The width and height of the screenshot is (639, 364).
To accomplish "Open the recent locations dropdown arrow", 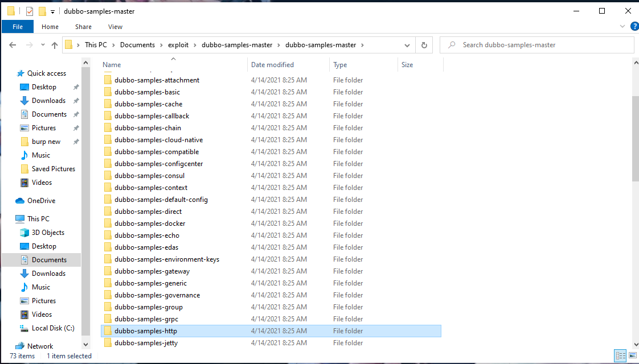I will click(x=43, y=45).
